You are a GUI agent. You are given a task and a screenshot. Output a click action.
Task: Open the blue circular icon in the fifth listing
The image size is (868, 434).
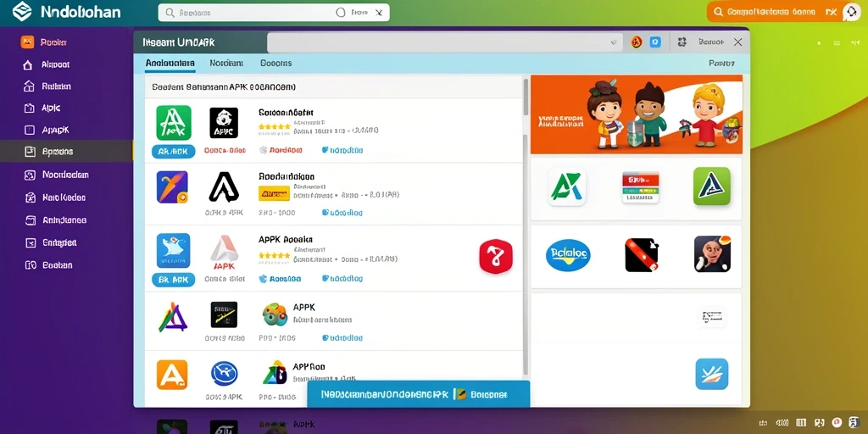(224, 374)
